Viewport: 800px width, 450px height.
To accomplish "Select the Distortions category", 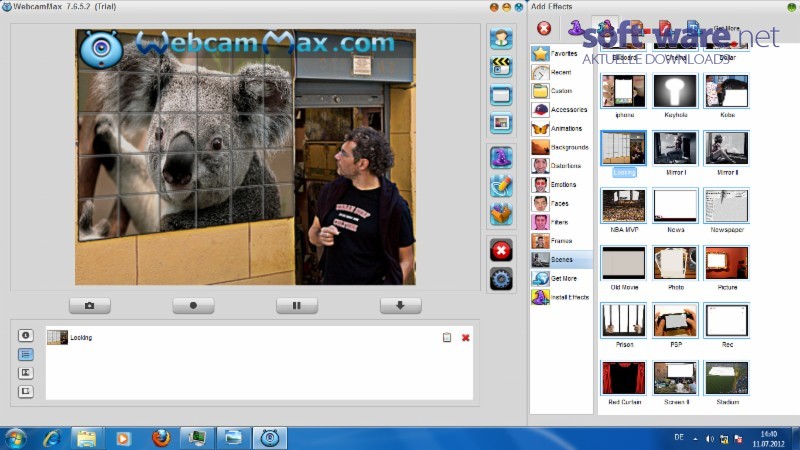I will pyautogui.click(x=561, y=166).
